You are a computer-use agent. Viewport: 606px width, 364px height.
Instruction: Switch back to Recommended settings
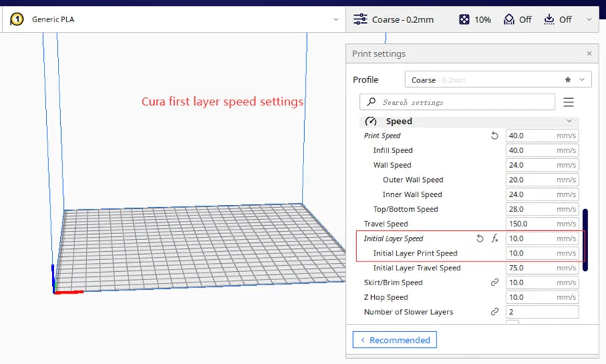(395, 340)
